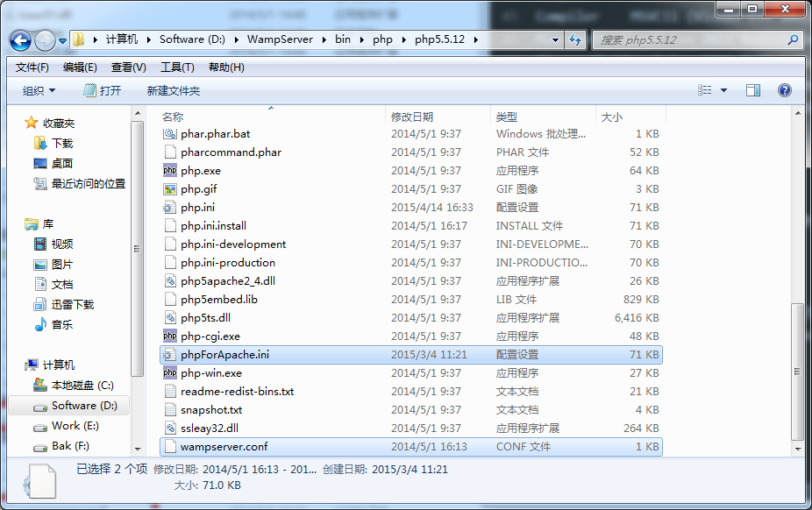
Task: Open the 文件(F) menu
Action: [x=32, y=67]
